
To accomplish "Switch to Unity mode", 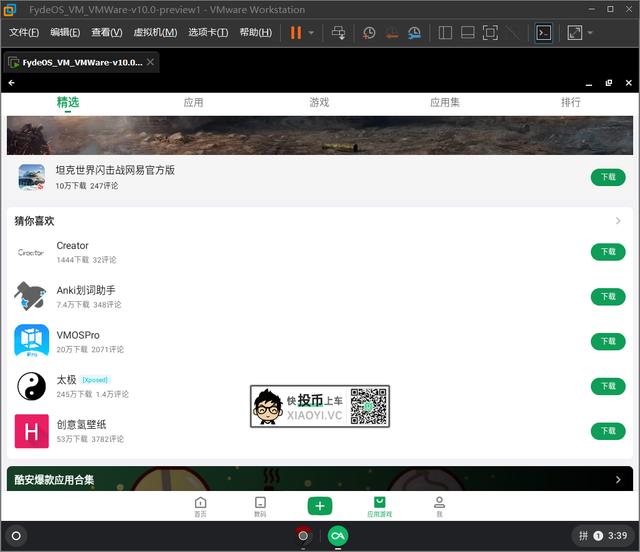I will pyautogui.click(x=513, y=33).
